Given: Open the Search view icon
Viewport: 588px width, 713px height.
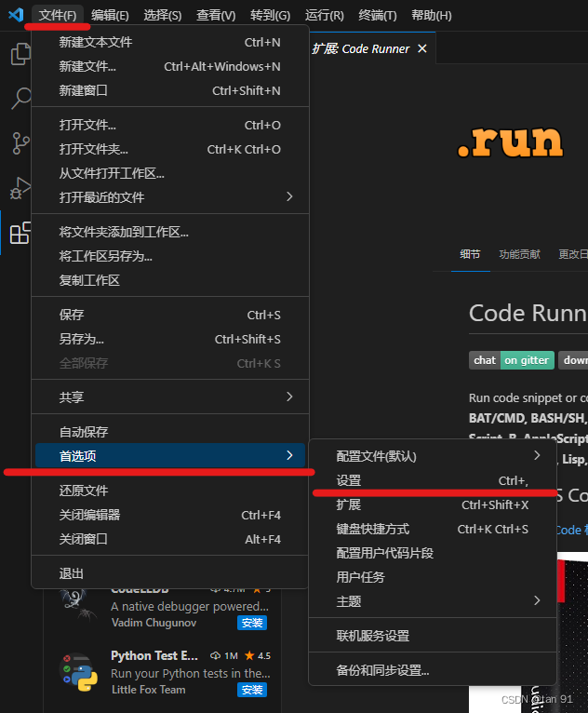Looking at the screenshot, I should click(20, 99).
